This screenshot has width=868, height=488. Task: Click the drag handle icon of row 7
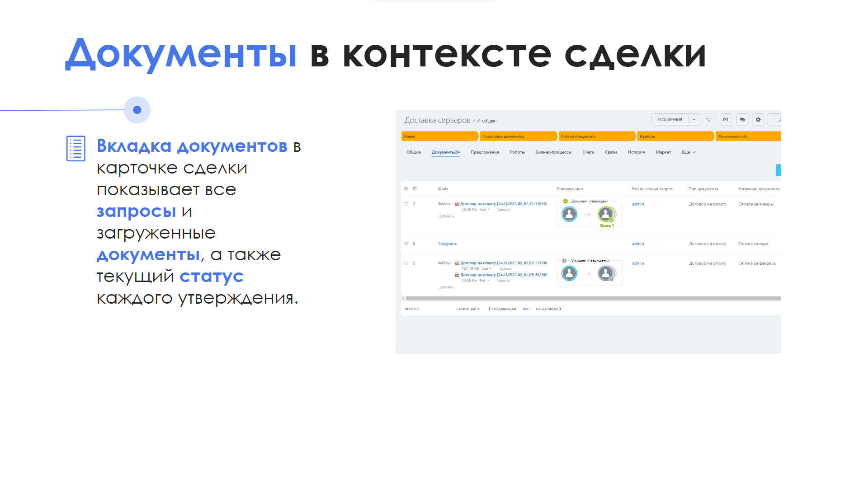(x=406, y=204)
